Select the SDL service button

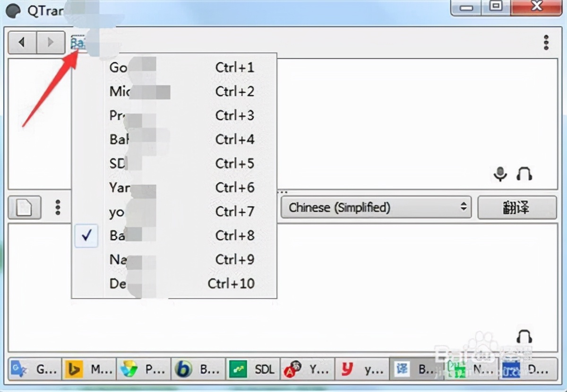[253, 369]
